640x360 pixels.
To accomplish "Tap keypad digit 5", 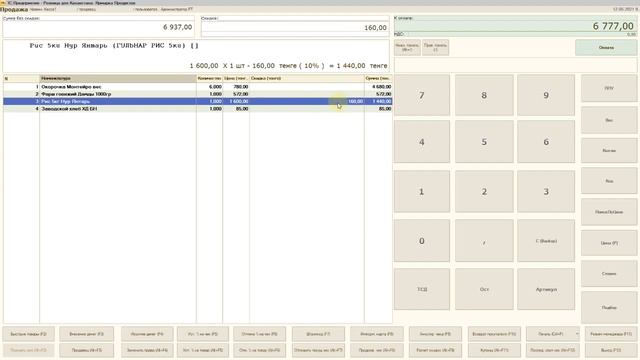I will (484, 142).
